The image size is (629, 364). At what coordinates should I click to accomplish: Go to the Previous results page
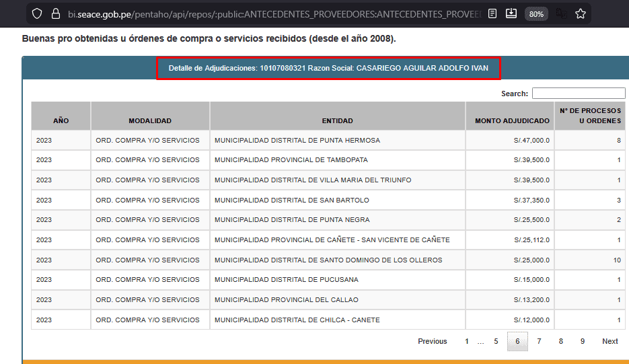[433, 341]
